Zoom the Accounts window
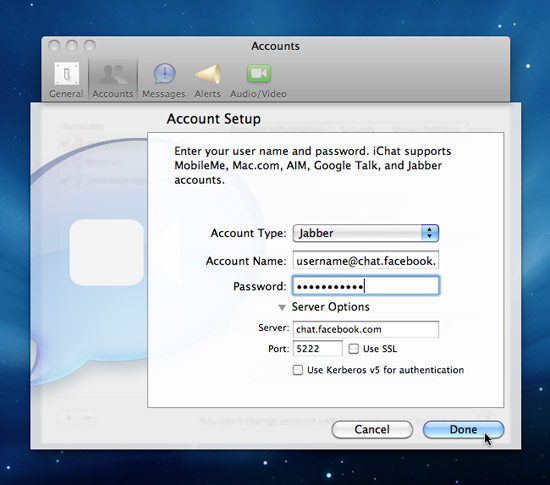 tap(90, 46)
